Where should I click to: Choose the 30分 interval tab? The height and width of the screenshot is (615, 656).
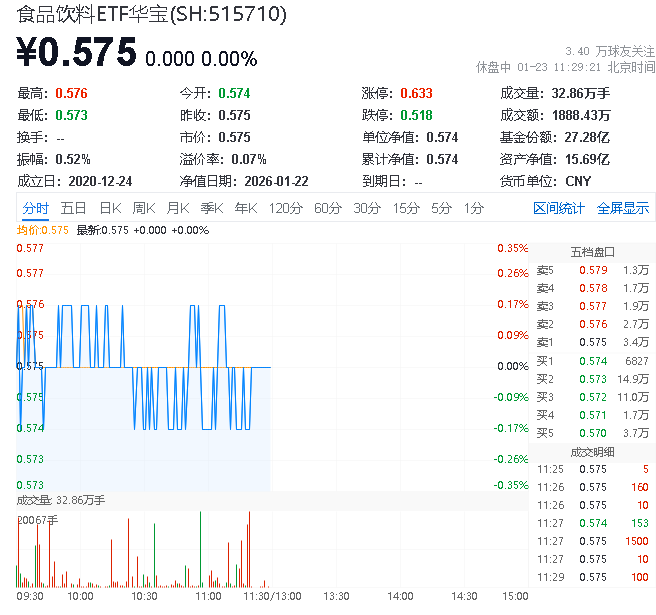(367, 208)
